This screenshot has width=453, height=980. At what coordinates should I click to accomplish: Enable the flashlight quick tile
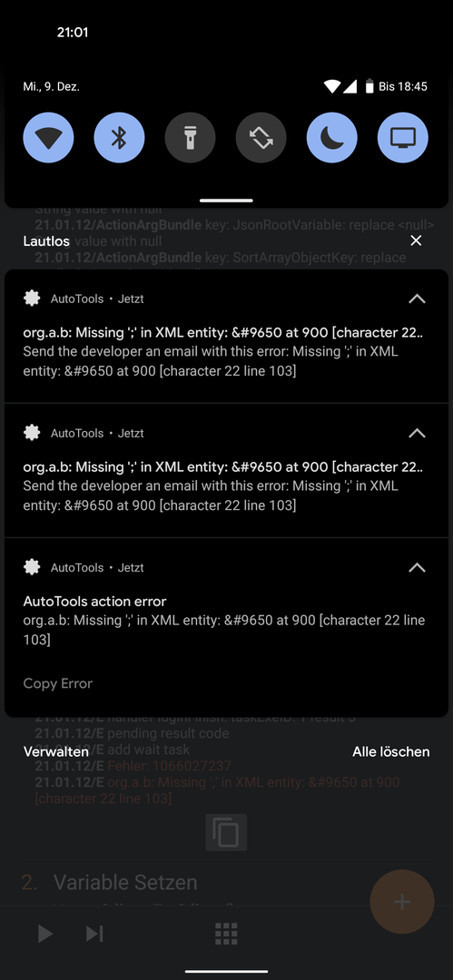coord(191,138)
